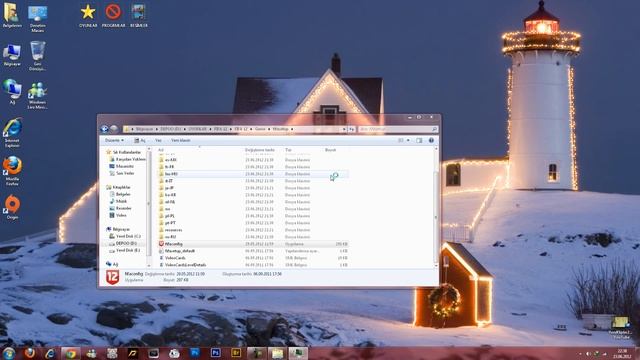Select the pl-PL folder row
Screen dimensions: 640x360
pyautogui.click(x=253, y=216)
